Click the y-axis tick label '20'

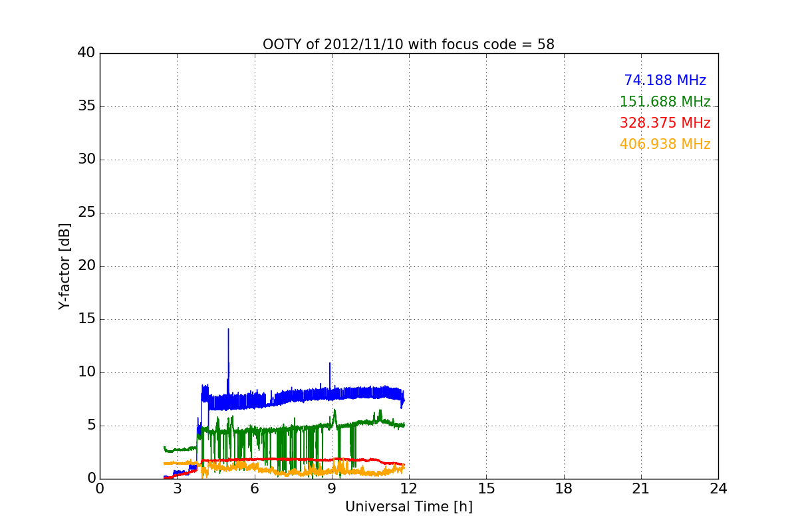86,266
